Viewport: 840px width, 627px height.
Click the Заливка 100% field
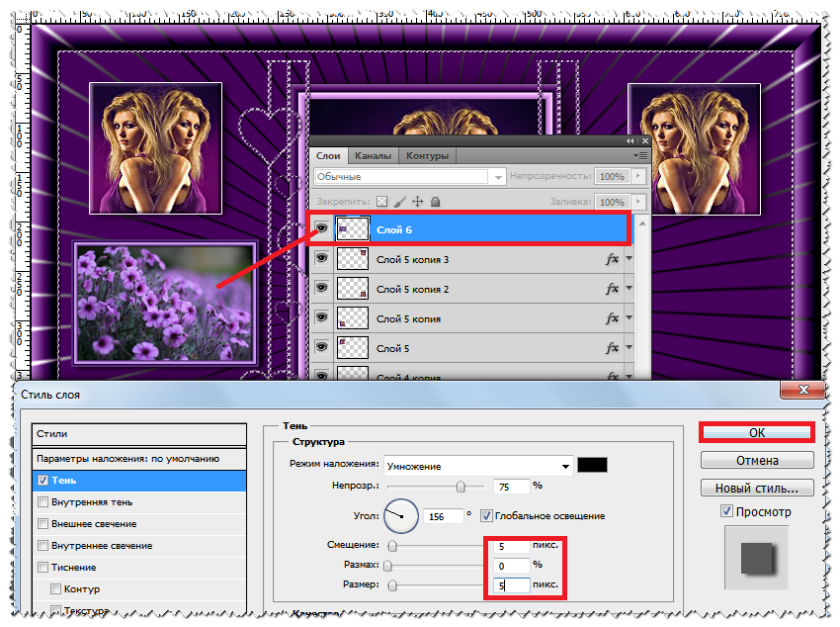pyautogui.click(x=613, y=202)
